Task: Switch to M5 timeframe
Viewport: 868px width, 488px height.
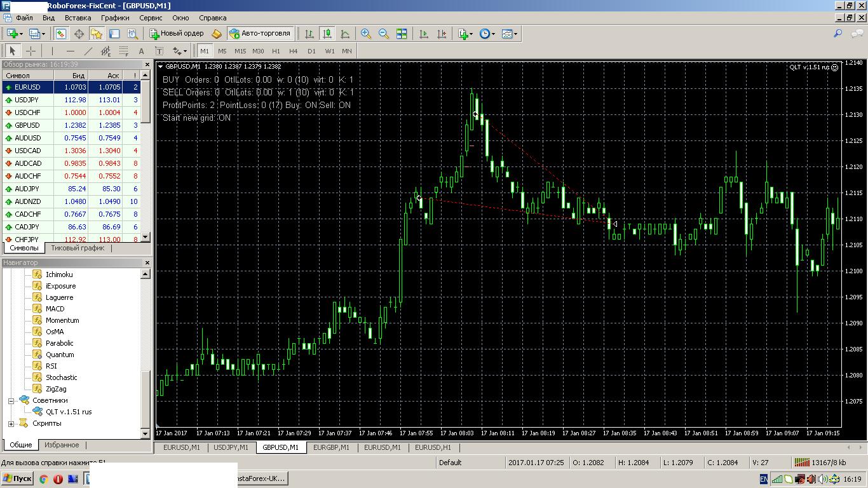Action: (222, 51)
